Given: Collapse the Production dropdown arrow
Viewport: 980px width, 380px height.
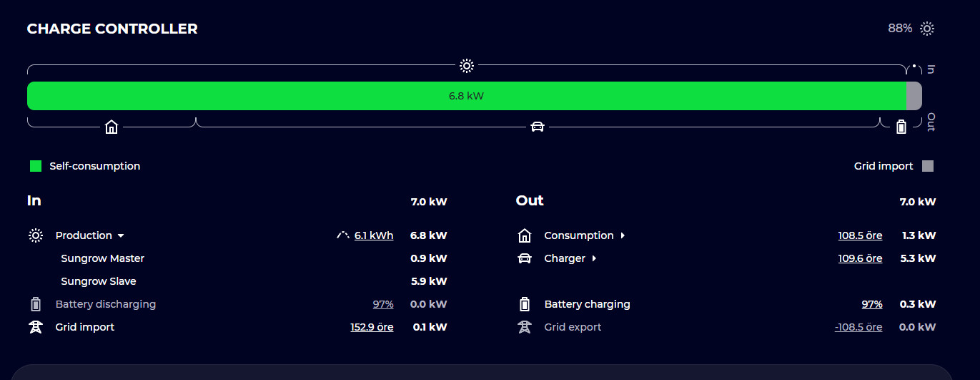Looking at the screenshot, I should [x=121, y=235].
